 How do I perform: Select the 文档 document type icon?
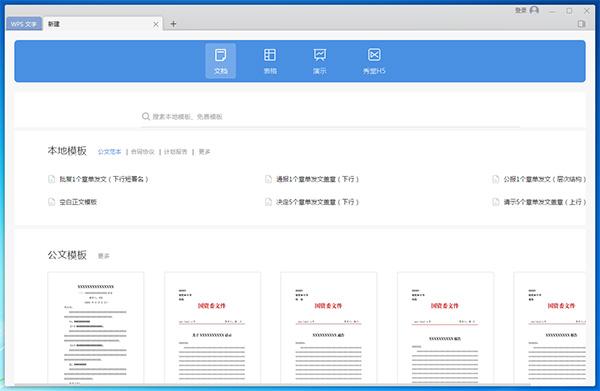[x=220, y=61]
